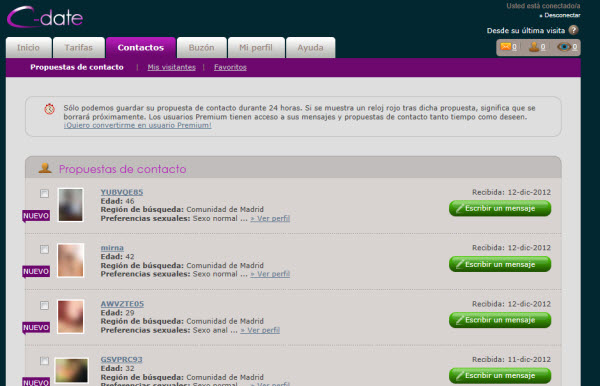Viewport: 600px width, 386px height.
Task: Open the Tarifas tab
Action: pos(78,47)
